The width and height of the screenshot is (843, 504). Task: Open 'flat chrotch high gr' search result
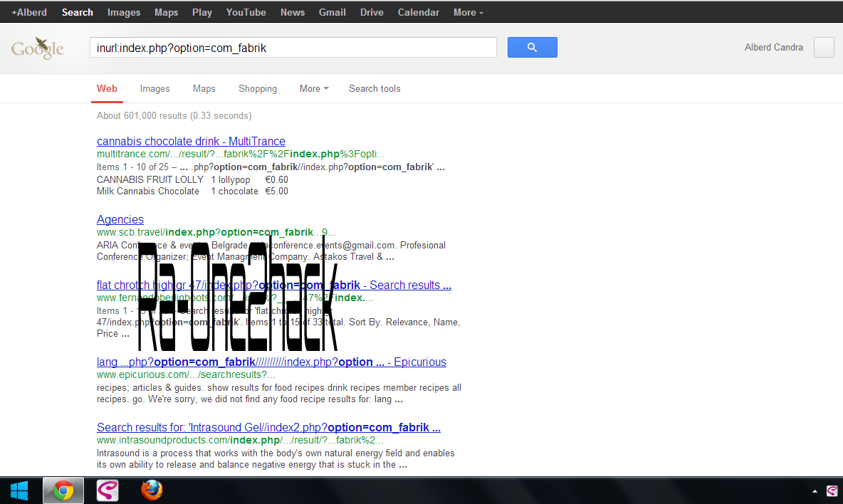click(273, 285)
